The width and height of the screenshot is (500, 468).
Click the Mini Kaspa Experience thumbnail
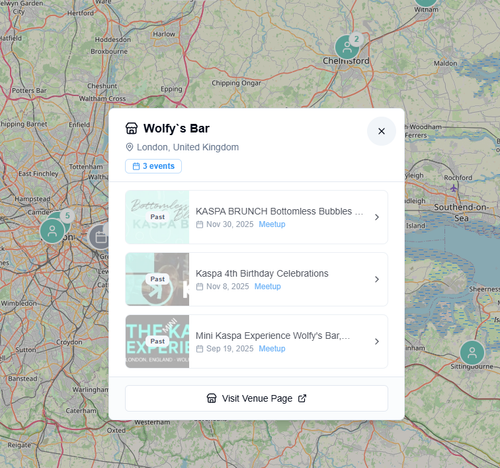point(157,341)
